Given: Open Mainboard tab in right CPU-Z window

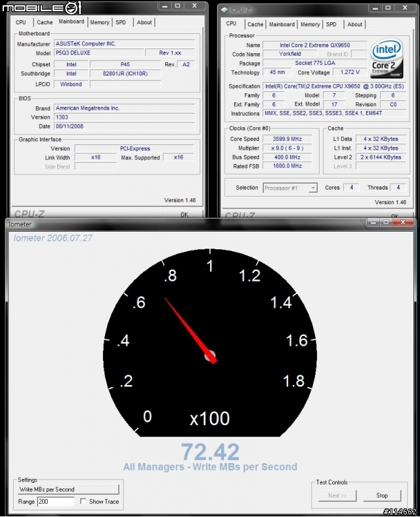Looking at the screenshot, I should (282, 24).
